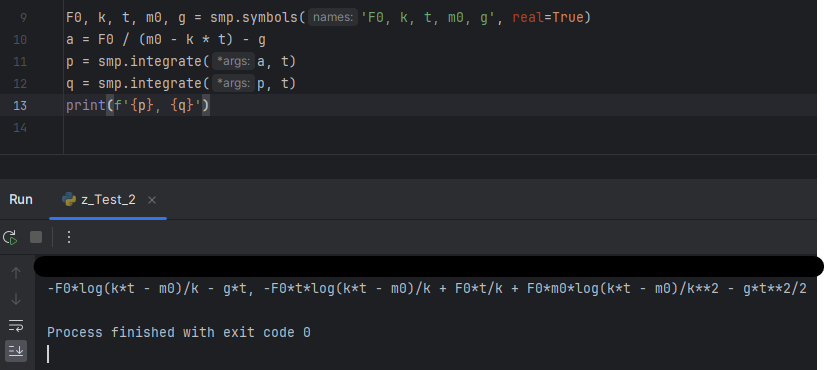Click the '*args:' hint on line 12
The height and width of the screenshot is (370, 824).
(x=233, y=84)
